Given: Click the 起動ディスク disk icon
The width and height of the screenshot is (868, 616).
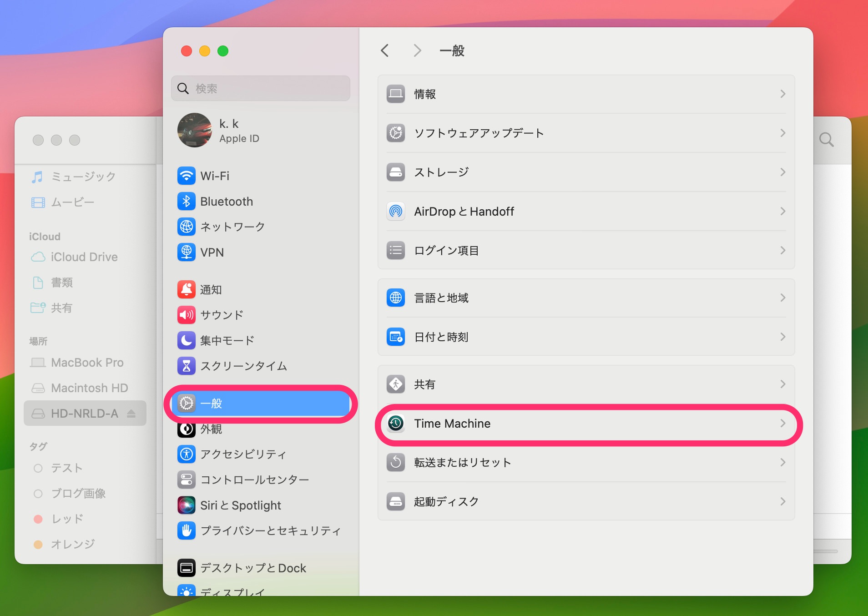Looking at the screenshot, I should click(x=396, y=501).
